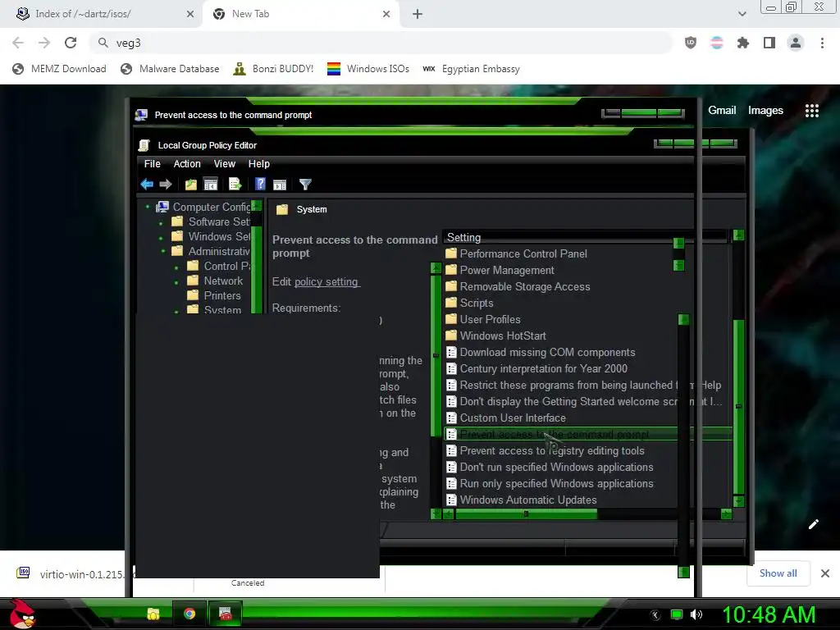Open Chrome profile avatar icon
The height and width of the screenshot is (630, 840).
[796, 43]
